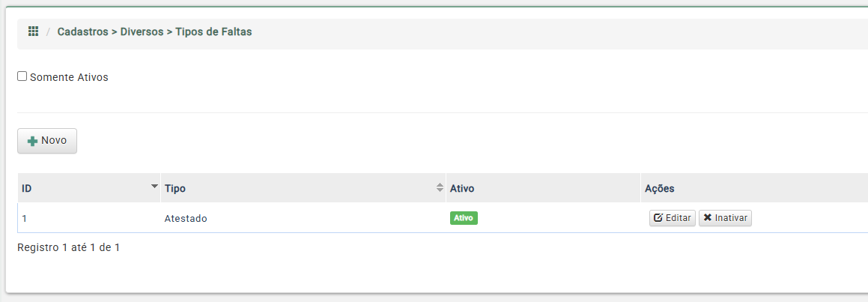Image resolution: width=868 pixels, height=302 pixels.
Task: Toggle the Somente Ativos checkbox
Action: (x=22, y=76)
